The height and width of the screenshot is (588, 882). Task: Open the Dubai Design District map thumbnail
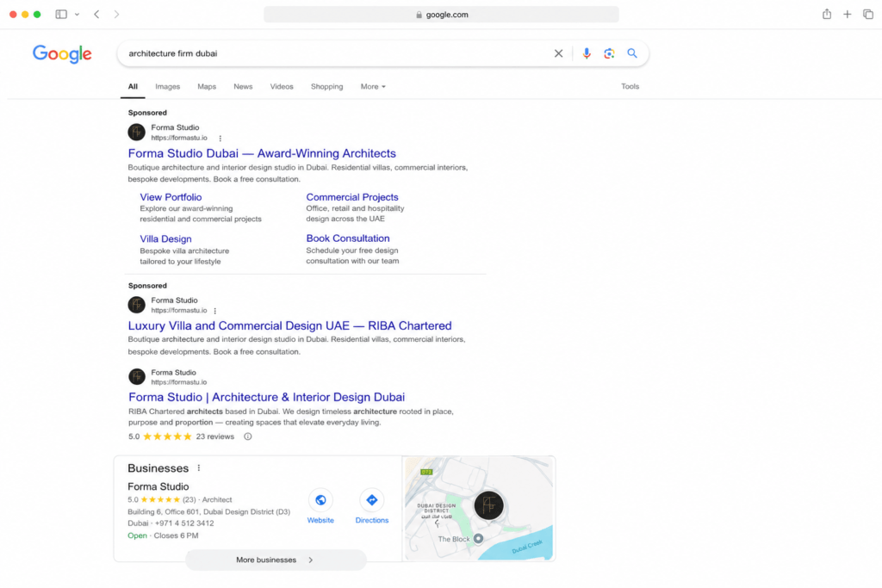tap(479, 509)
